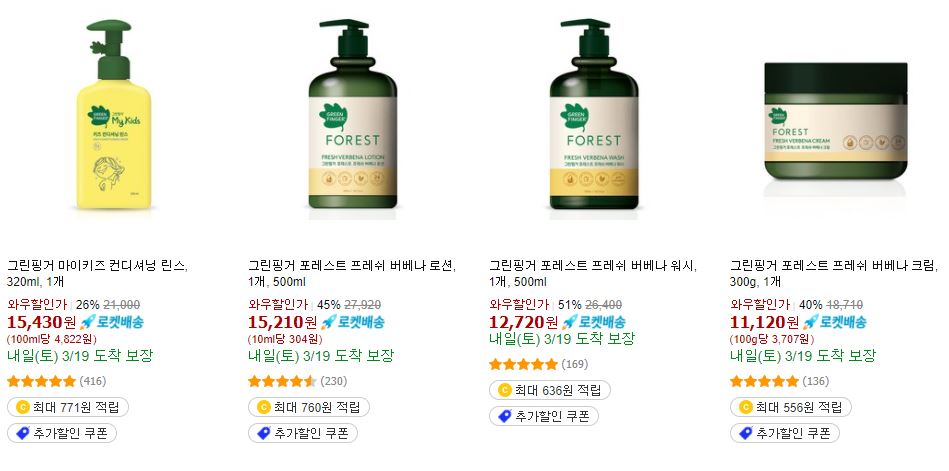Click the coupon tag icon under 최대 760원 적립
This screenshot has height=471, width=949.
(x=263, y=433)
